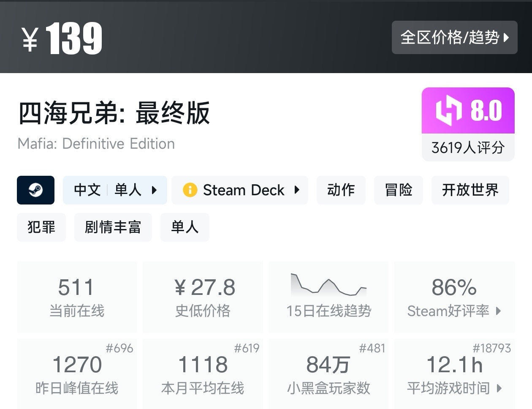Click the game title 四海兄弟: 最终版

114,113
